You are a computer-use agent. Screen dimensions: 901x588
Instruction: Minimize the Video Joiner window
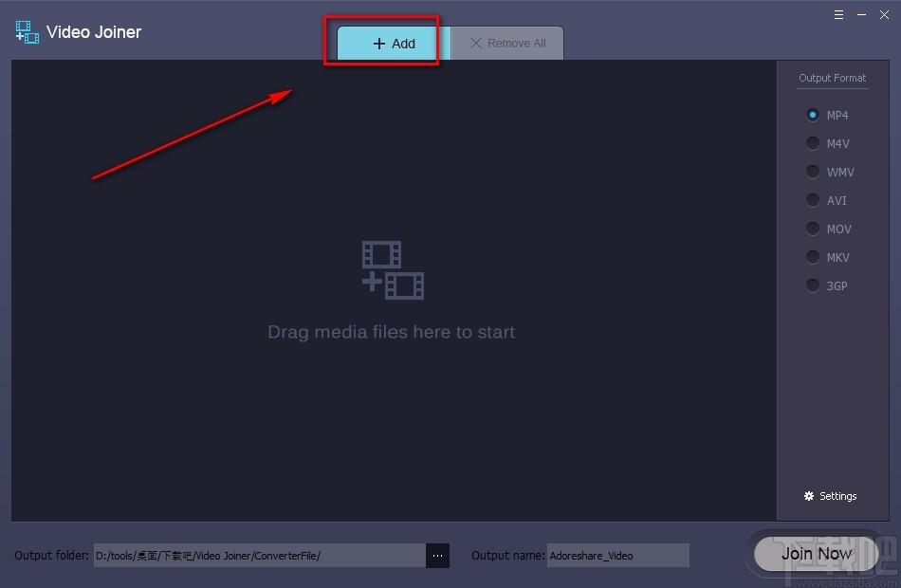coord(861,15)
